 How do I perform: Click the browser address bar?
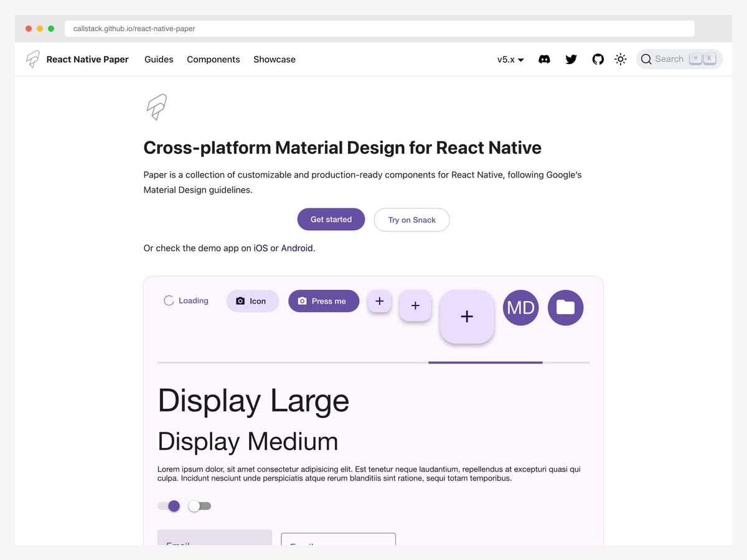coord(380,29)
